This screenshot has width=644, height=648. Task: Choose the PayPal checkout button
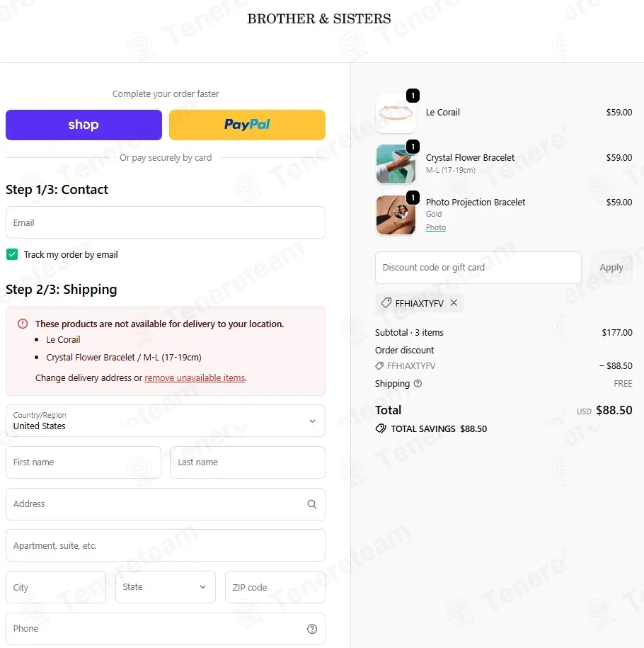click(247, 125)
